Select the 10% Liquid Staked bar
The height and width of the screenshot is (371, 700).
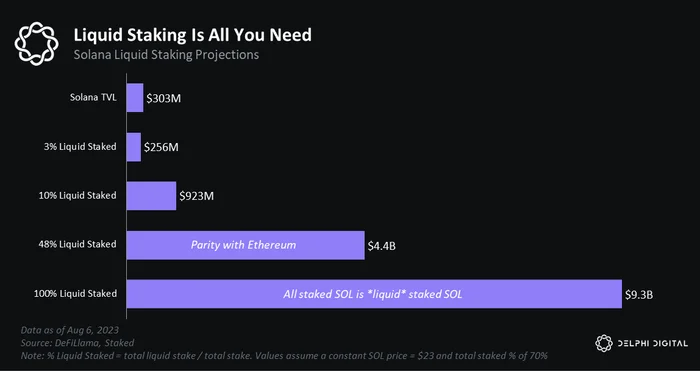[x=151, y=196]
